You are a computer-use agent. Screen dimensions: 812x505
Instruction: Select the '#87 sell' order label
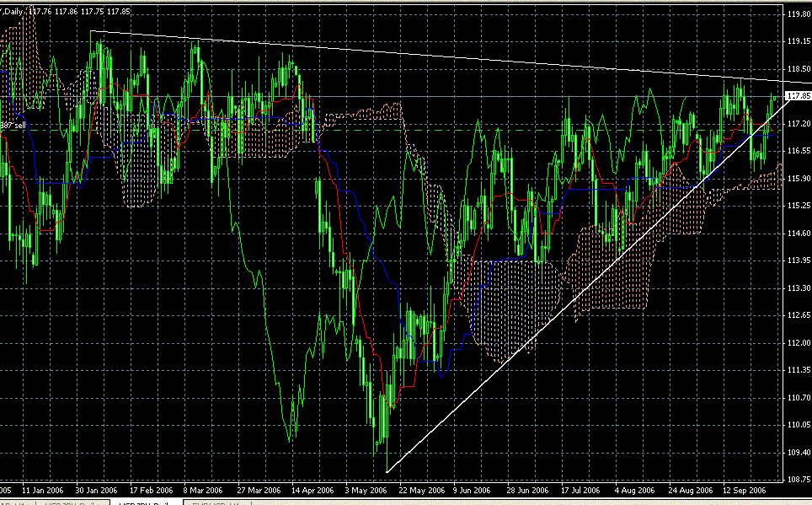13,126
